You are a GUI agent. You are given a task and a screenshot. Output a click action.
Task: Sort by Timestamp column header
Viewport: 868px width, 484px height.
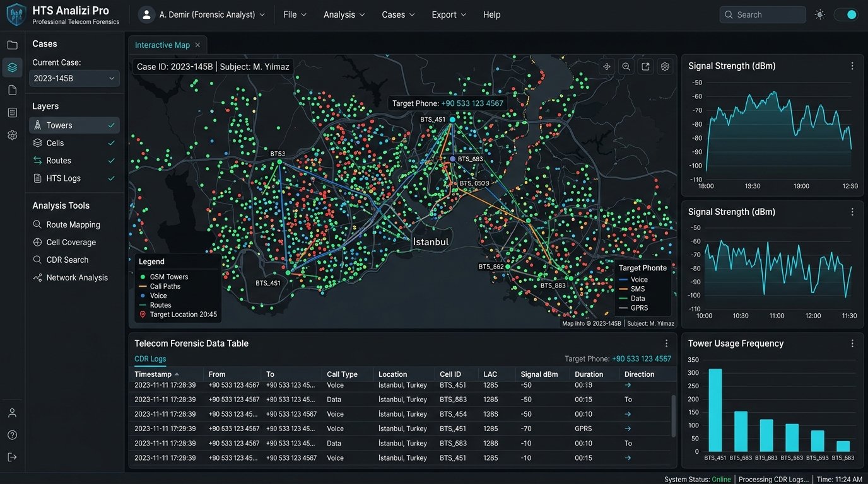(156, 374)
